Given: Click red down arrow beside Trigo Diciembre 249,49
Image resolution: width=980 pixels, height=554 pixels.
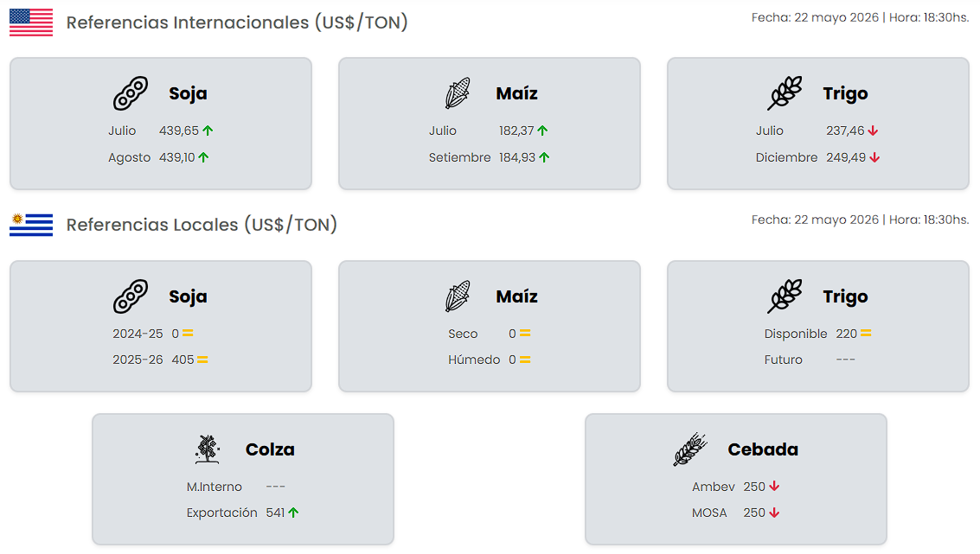Looking at the screenshot, I should [875, 157].
